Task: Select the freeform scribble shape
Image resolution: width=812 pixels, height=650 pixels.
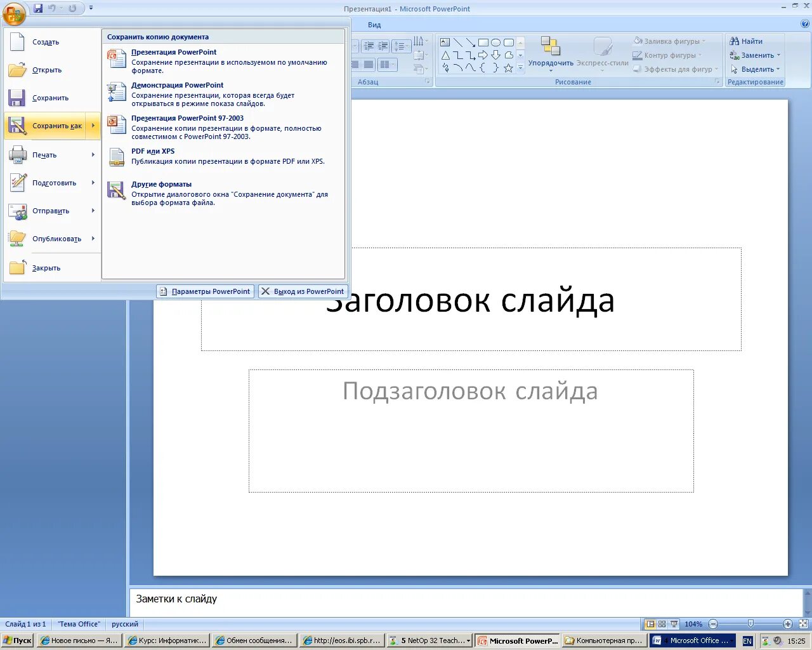Action: click(445, 68)
